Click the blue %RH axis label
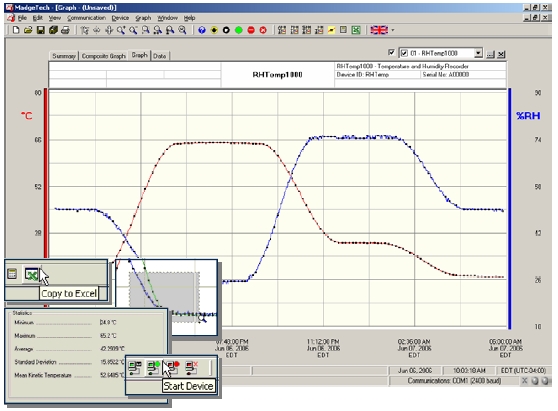 (528, 116)
